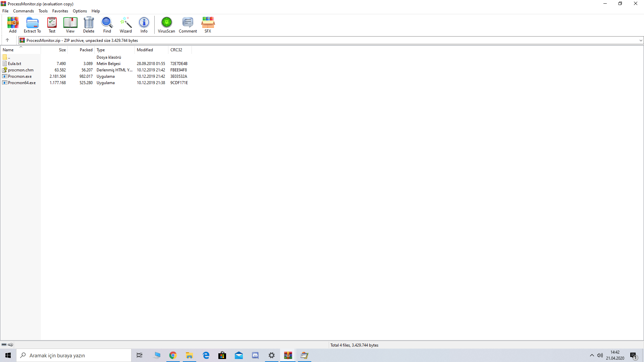Expand the address bar path dropdown
The width and height of the screenshot is (644, 362).
tap(641, 41)
